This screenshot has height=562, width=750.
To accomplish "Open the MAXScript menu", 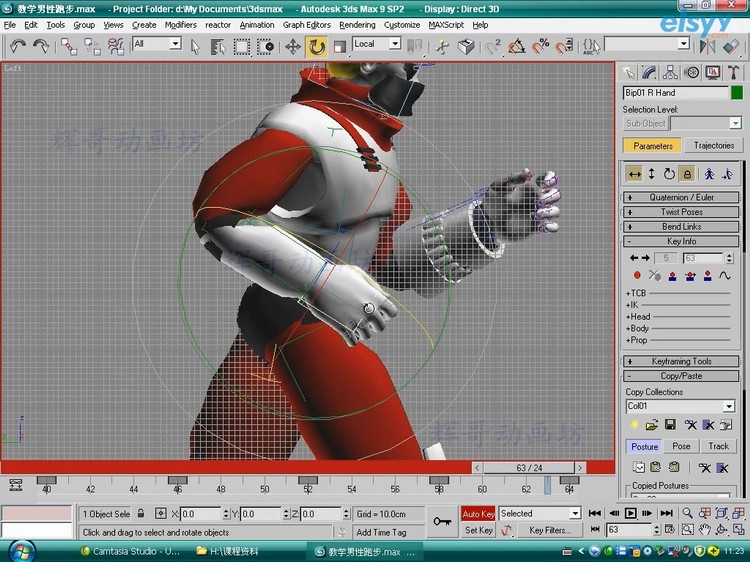I will tap(446, 25).
